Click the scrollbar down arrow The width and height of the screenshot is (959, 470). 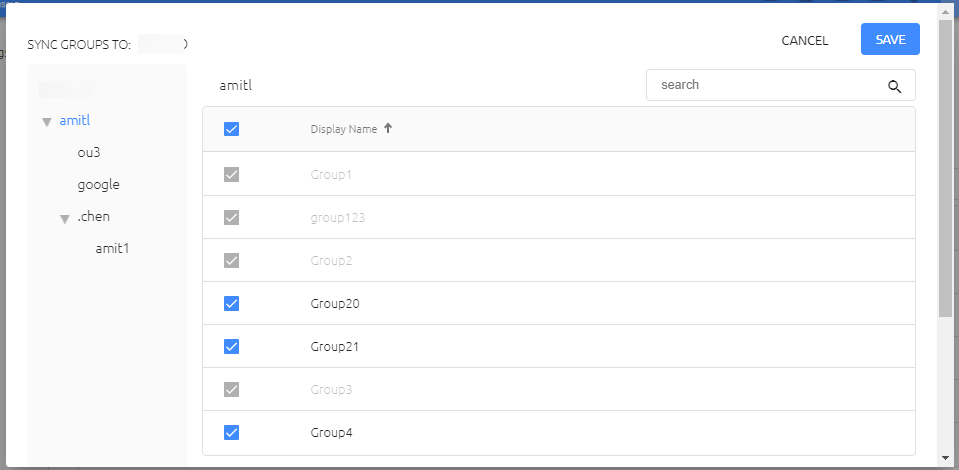tap(945, 458)
